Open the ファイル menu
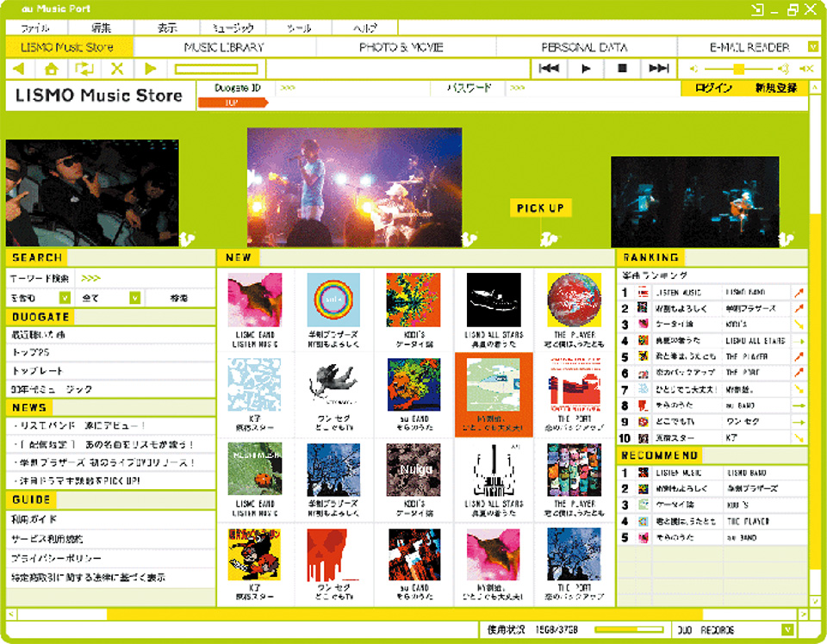 click(x=35, y=28)
